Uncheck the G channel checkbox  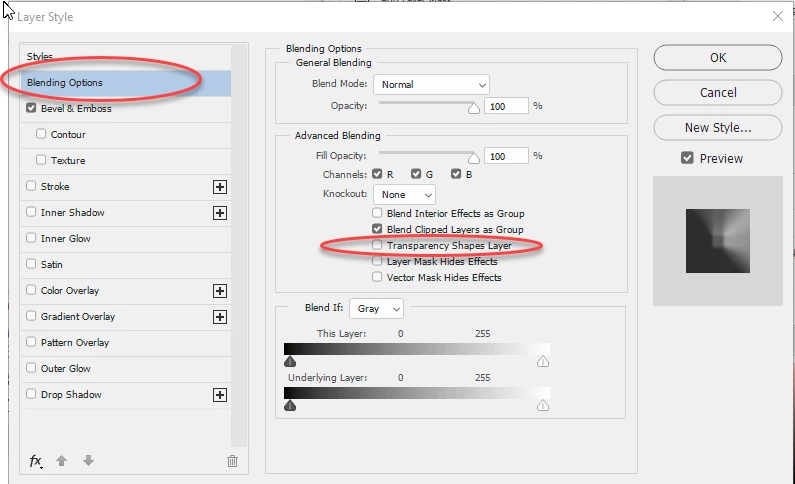(x=416, y=174)
